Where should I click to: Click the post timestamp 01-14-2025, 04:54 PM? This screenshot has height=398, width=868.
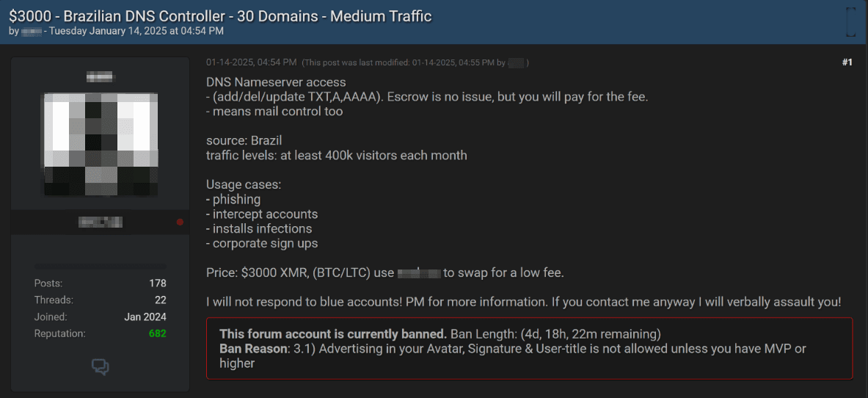coord(251,62)
